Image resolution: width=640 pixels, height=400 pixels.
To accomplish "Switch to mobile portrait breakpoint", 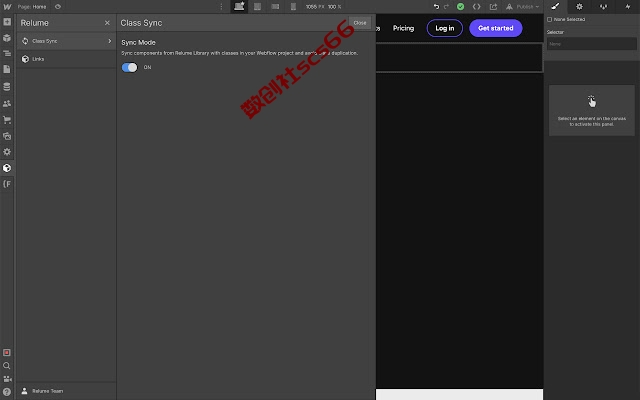I will click(x=293, y=7).
